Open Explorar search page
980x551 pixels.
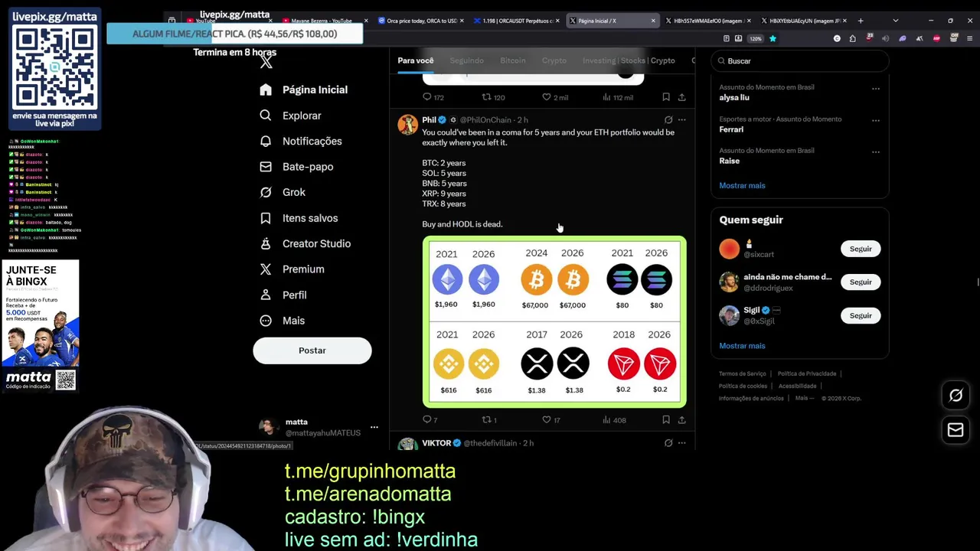(290, 116)
